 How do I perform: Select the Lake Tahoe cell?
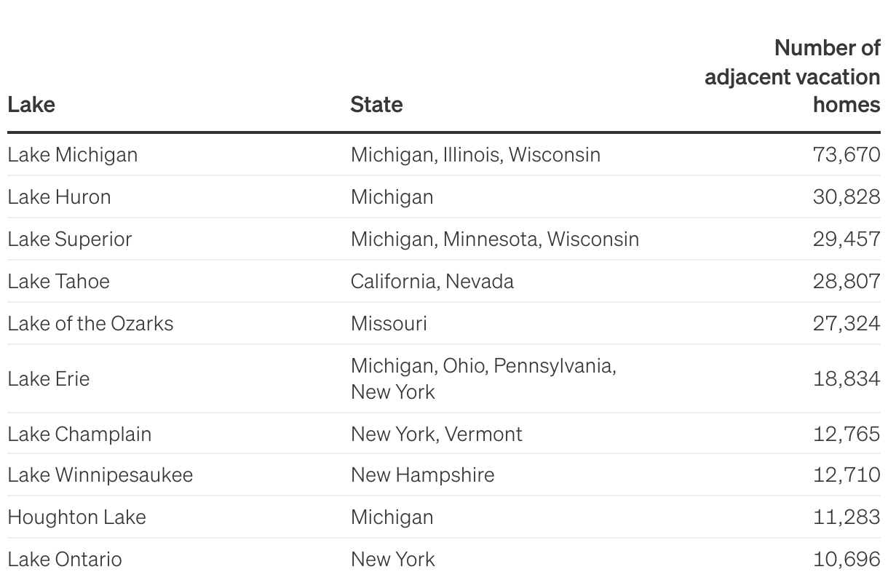58,281
